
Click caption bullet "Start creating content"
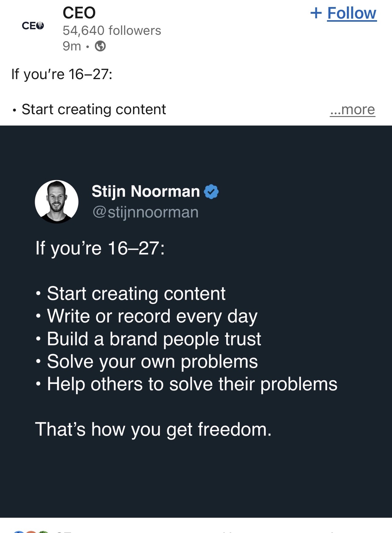(94, 109)
